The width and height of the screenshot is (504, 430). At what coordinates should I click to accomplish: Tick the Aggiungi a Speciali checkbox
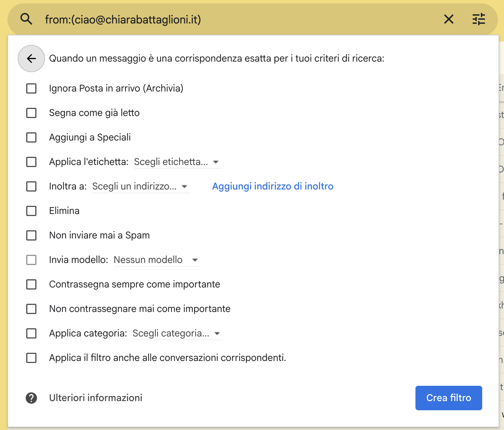pos(31,137)
